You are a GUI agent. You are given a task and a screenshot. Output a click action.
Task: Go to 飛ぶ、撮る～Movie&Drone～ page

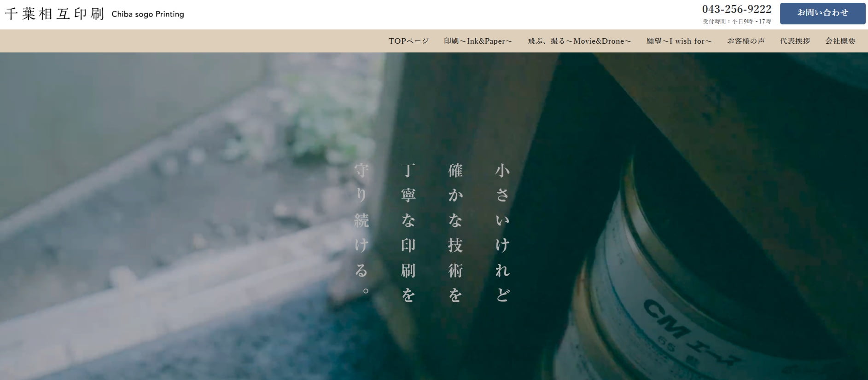tap(579, 41)
